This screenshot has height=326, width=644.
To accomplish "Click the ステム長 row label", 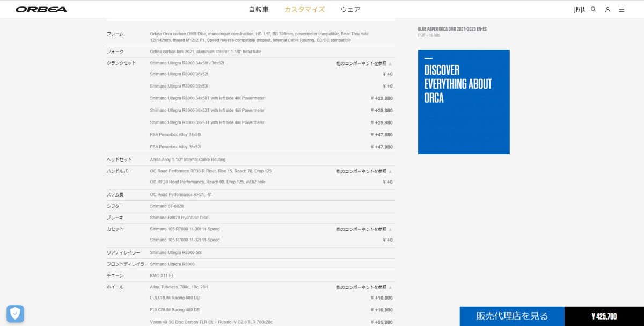I will click(115, 194).
